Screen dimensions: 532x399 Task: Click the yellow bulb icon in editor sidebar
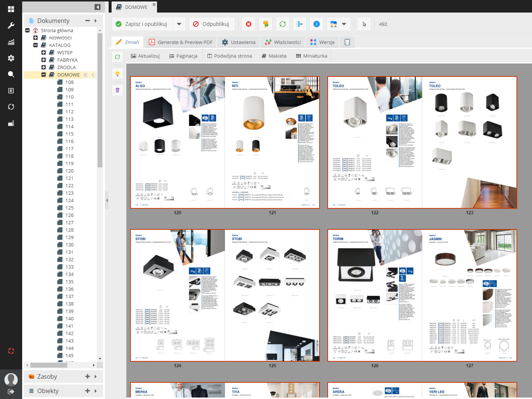click(x=117, y=74)
